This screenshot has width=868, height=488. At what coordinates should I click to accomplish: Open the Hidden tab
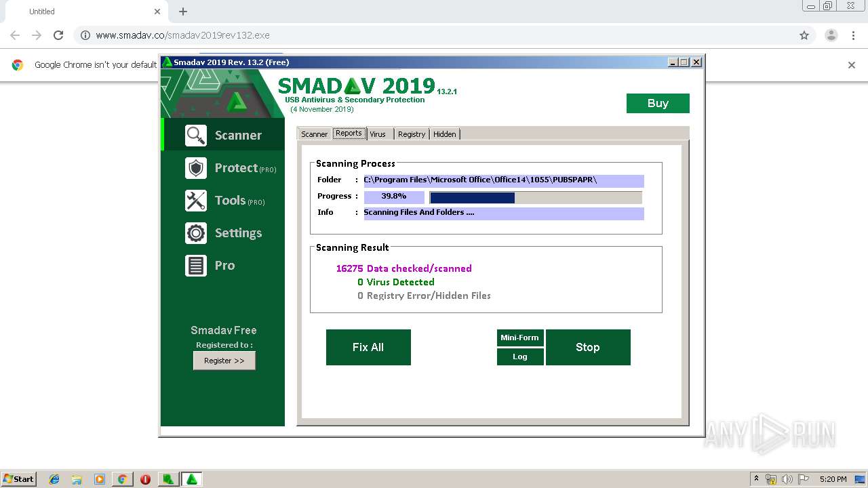445,134
